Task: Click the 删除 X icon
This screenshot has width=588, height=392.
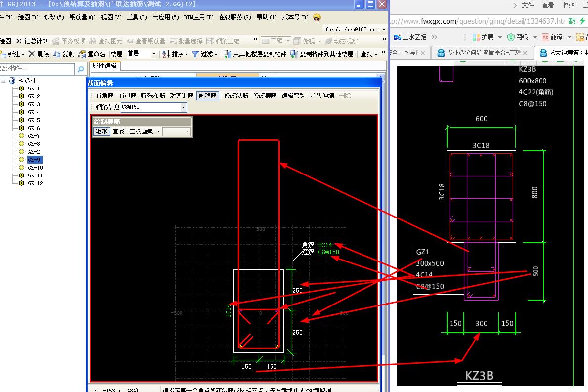Action: (x=32, y=54)
